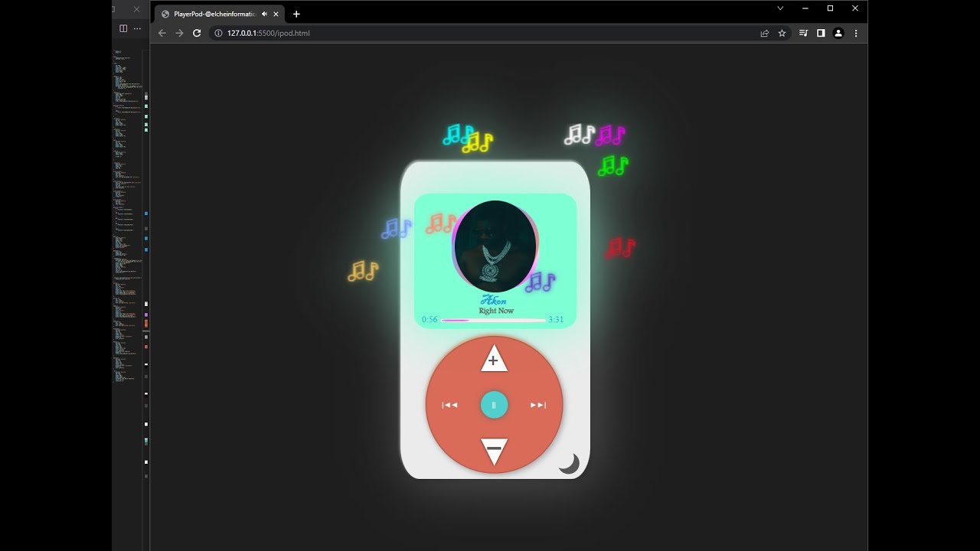
Task: Close the background editor tab
Action: 136,9
